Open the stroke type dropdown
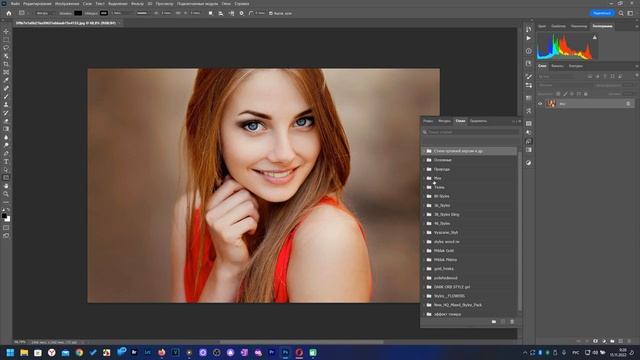 click(142, 13)
